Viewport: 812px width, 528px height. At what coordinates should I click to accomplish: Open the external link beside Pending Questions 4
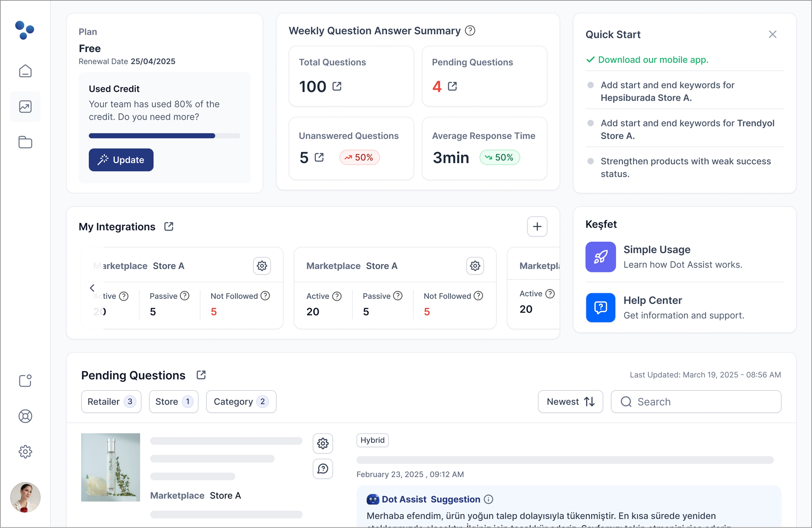(x=452, y=86)
